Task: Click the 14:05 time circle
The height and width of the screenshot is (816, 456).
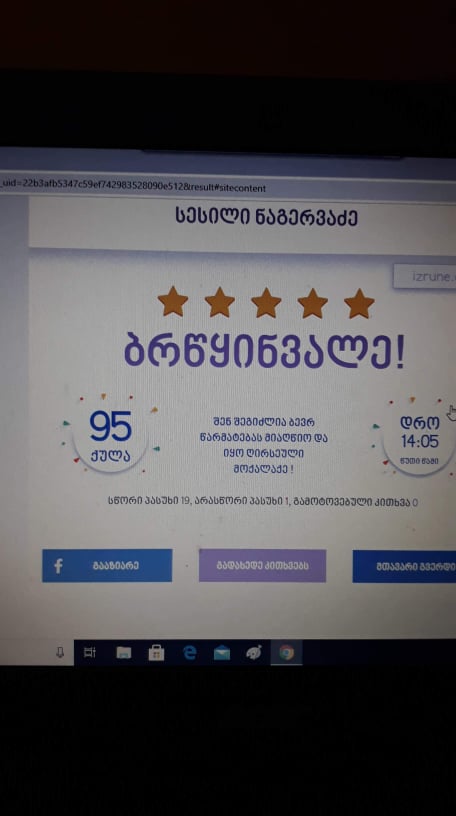Action: point(420,438)
